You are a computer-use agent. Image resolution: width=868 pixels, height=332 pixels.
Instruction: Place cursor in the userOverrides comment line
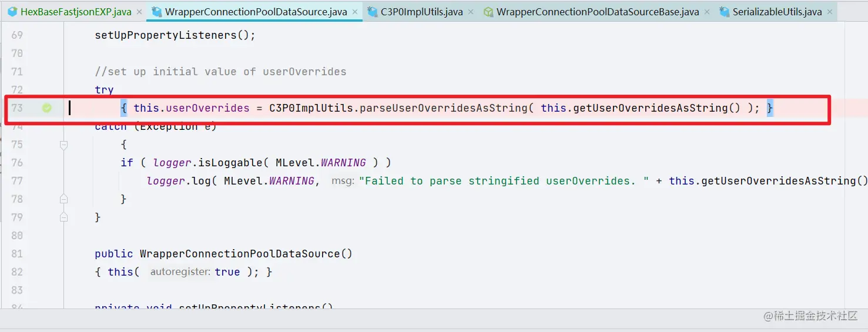coord(220,72)
